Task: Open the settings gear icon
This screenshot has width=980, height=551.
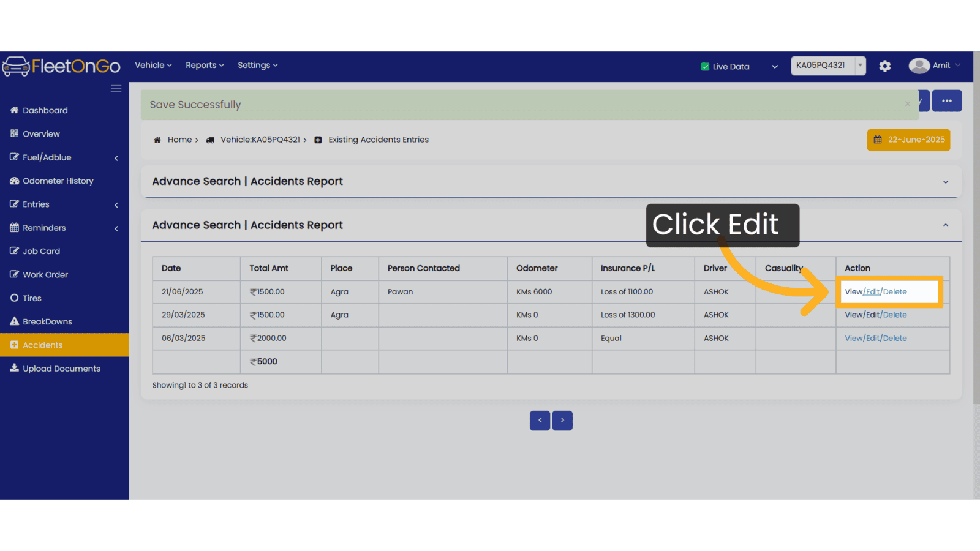Action: [885, 66]
